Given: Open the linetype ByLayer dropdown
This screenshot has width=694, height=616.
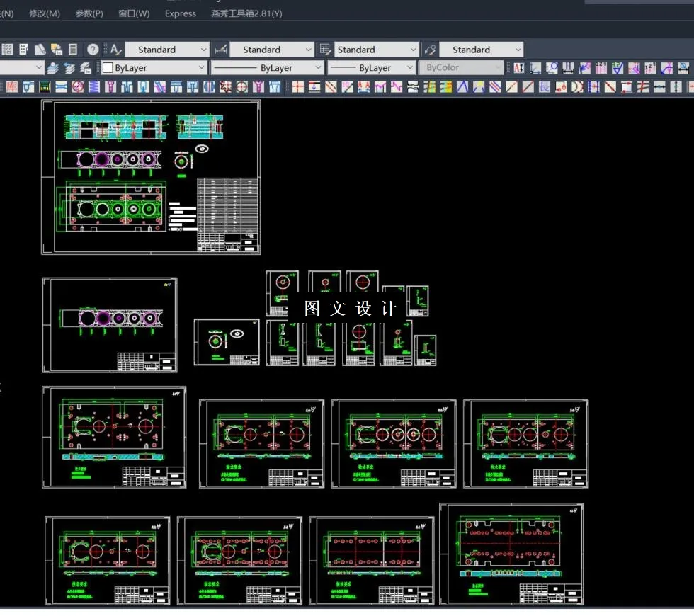Looking at the screenshot, I should (267, 68).
